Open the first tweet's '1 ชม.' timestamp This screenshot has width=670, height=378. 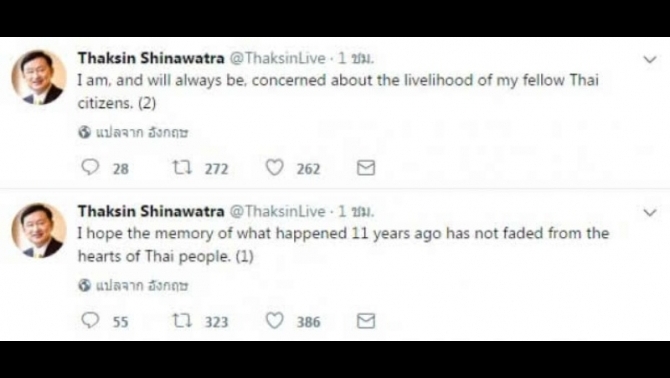tap(356, 59)
